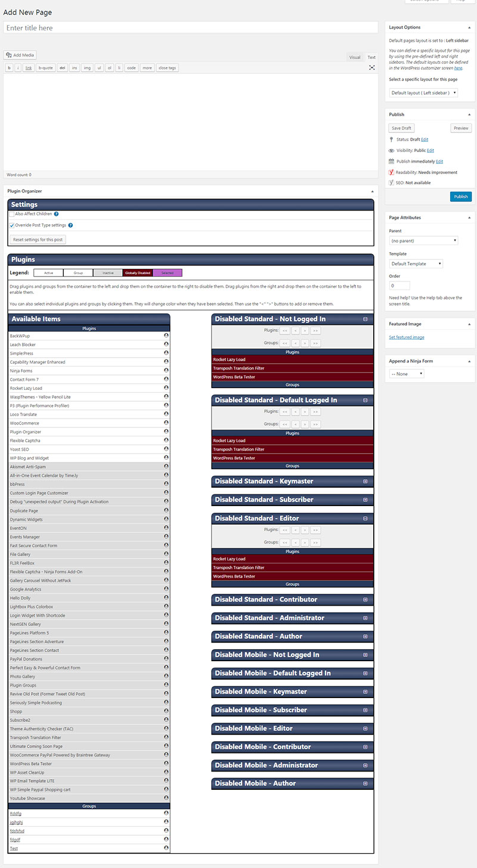Click the role icon on the BackWPup row
Image resolution: width=477 pixels, height=868 pixels.
click(166, 336)
